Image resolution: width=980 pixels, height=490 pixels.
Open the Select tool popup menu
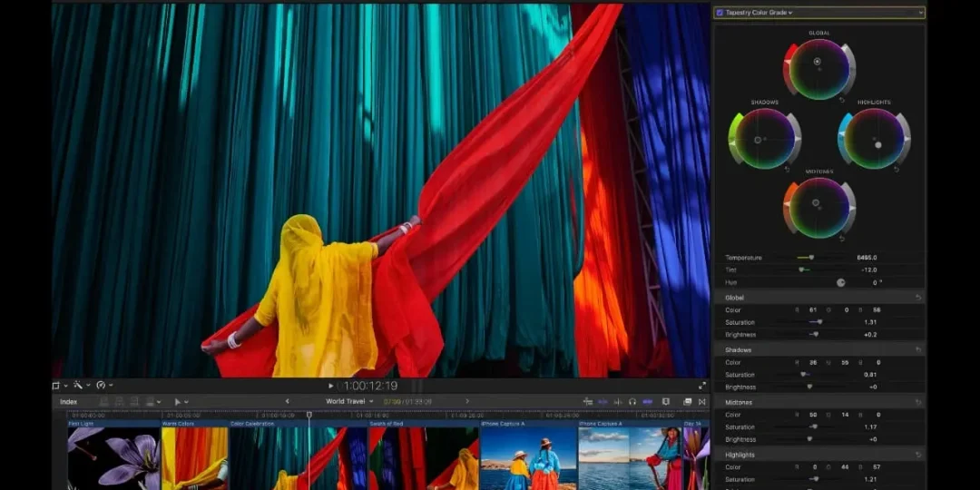click(181, 402)
